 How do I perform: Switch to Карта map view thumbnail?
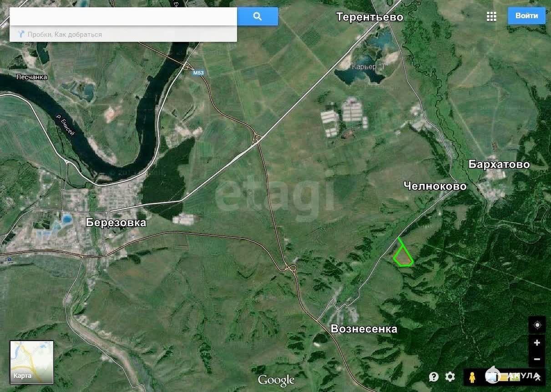click(x=32, y=362)
